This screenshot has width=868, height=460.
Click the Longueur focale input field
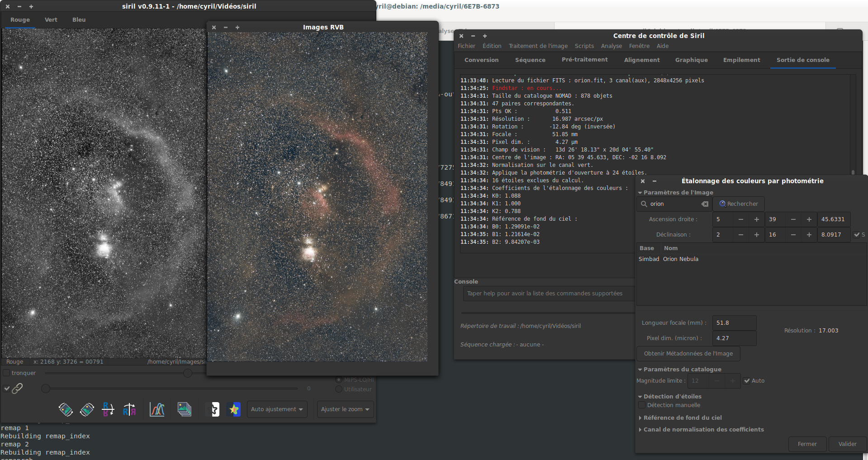pyautogui.click(x=734, y=323)
